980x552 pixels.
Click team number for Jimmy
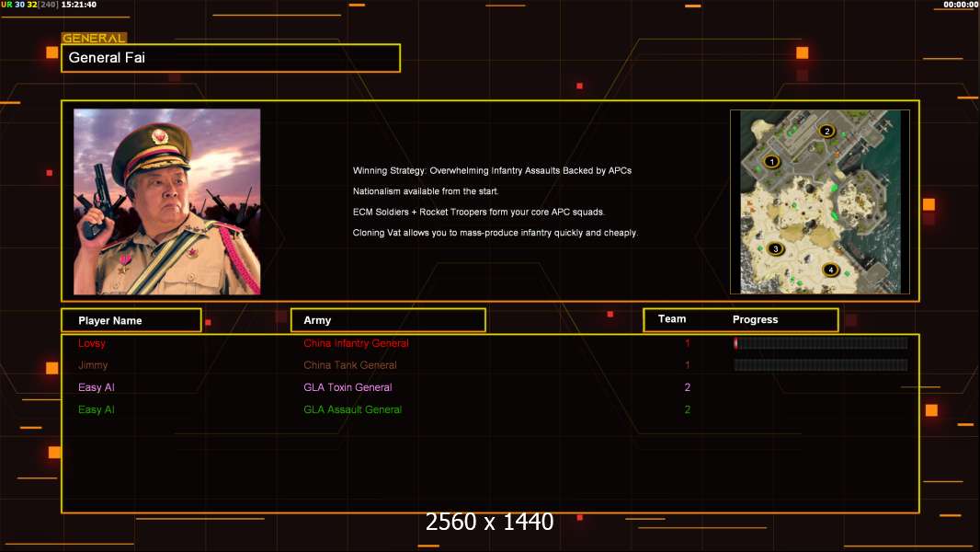(x=688, y=365)
